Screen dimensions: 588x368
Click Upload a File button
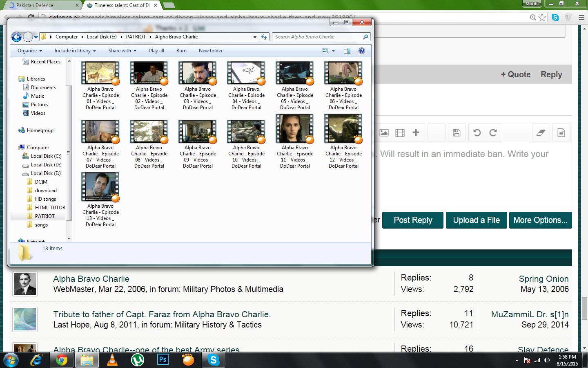click(477, 220)
